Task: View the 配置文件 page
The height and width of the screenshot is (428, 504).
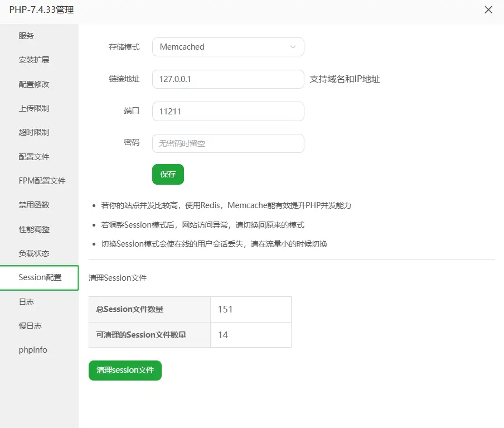Action: (33, 156)
